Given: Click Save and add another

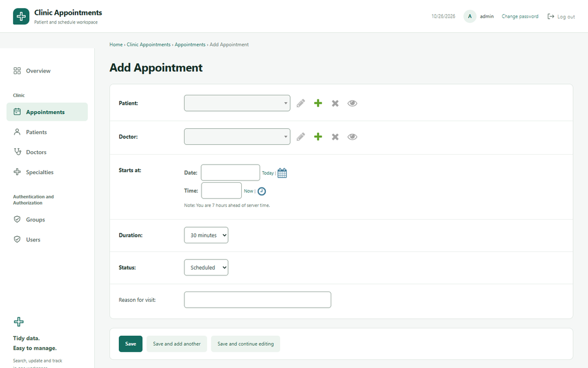Looking at the screenshot, I should coord(177,344).
